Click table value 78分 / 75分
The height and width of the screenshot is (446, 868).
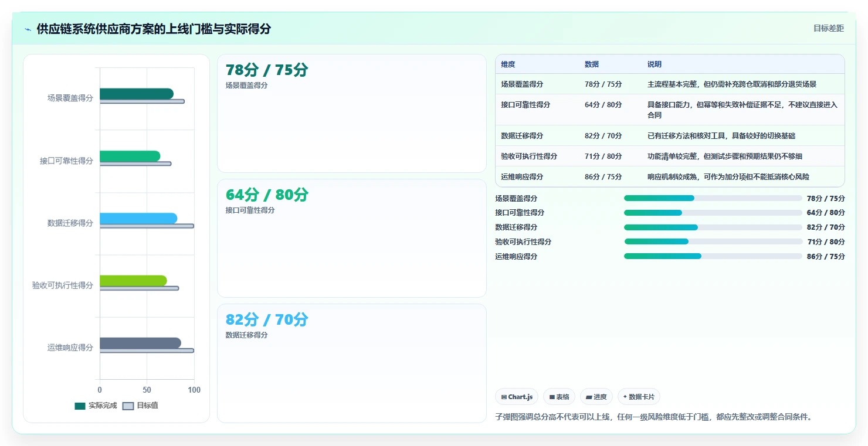coord(603,84)
